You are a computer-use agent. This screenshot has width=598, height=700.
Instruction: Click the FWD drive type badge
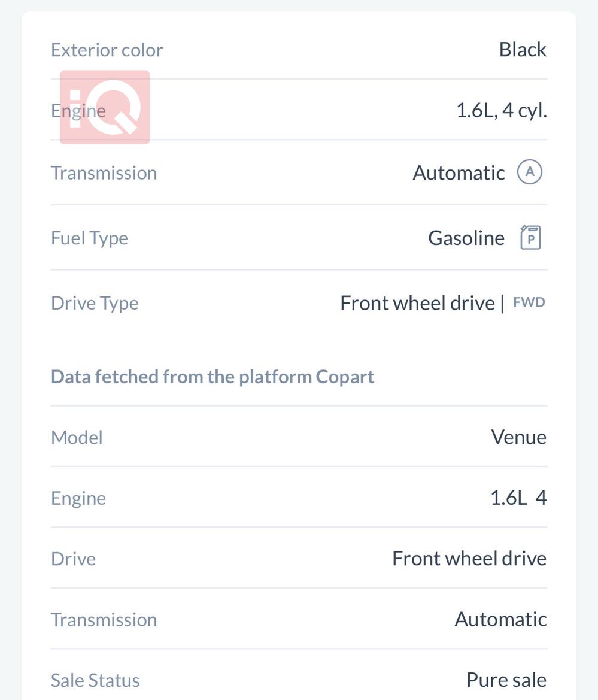pos(529,302)
